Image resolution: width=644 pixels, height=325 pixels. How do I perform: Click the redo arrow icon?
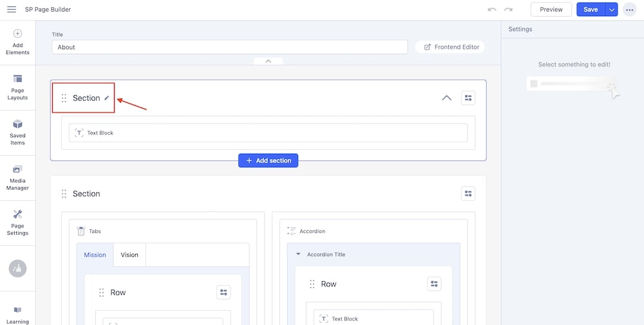point(508,10)
